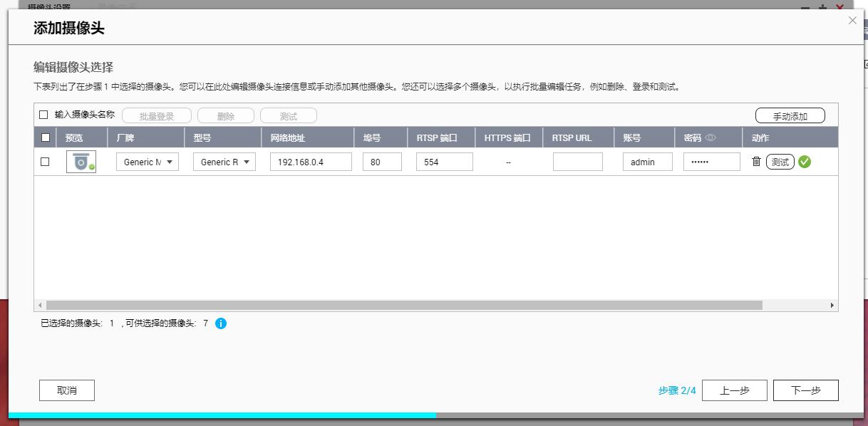Click 下一步 to go to the next step
868x426 pixels.
click(805, 390)
